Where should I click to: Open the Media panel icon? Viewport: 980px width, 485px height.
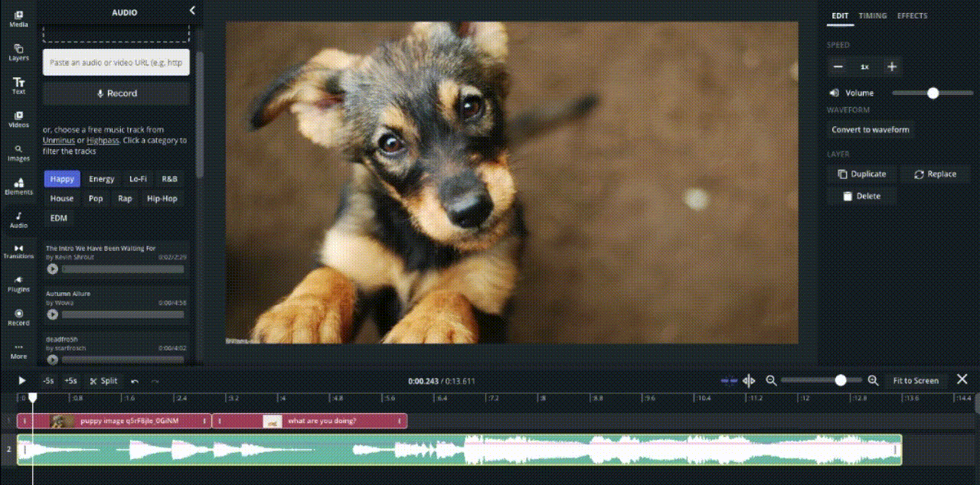click(18, 18)
